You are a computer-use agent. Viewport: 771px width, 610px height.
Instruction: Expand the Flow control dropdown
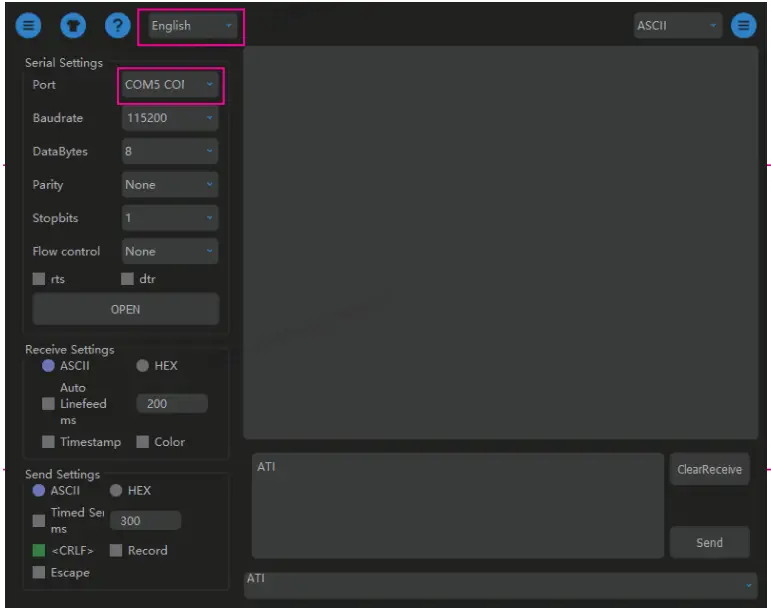point(170,251)
